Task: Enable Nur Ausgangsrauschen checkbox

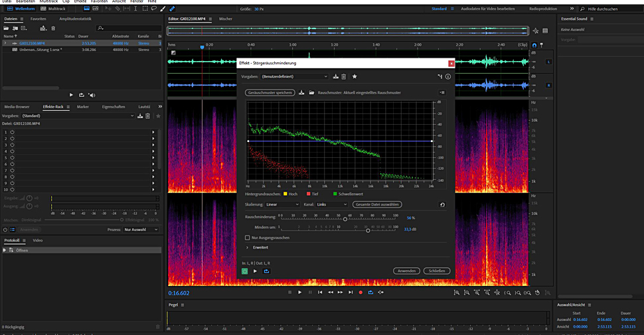Action: click(247, 237)
